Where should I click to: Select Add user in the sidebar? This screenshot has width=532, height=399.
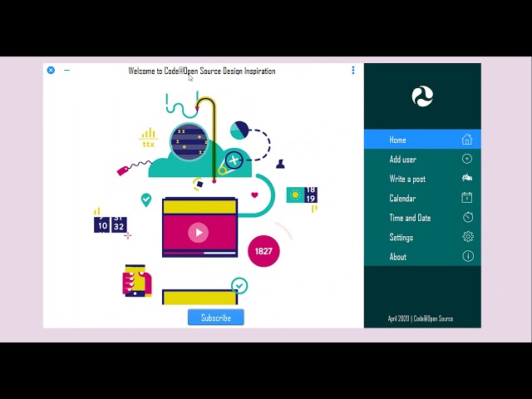point(422,159)
